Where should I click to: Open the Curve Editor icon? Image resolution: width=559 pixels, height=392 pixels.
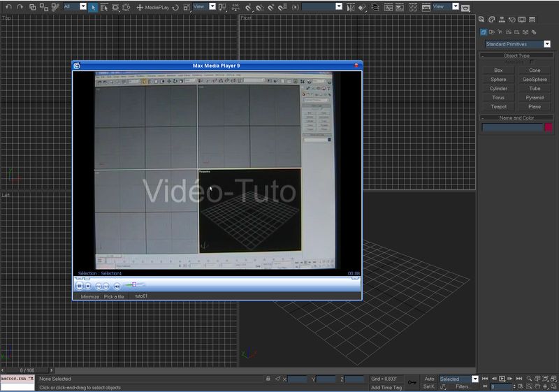coord(389,7)
